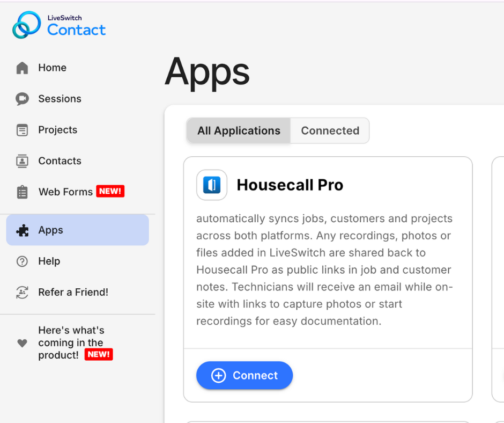
Task: Open Web Forms in sidebar
Action: (77, 192)
